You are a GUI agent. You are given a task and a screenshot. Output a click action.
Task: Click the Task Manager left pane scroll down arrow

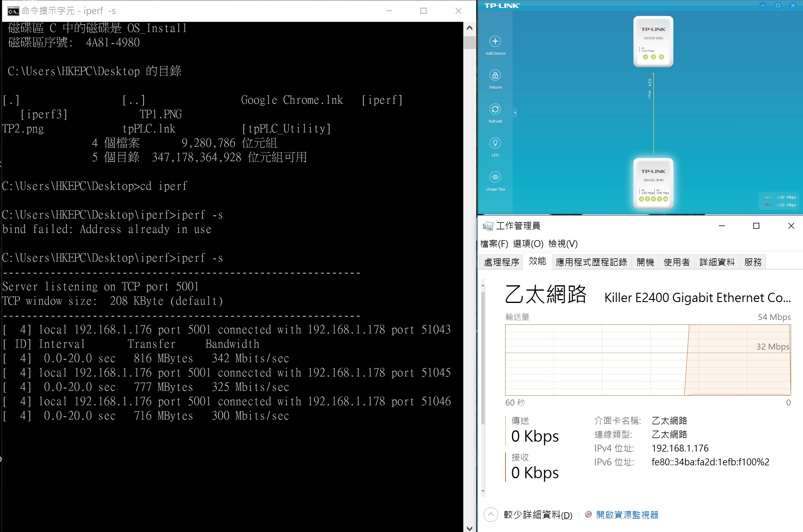483,490
